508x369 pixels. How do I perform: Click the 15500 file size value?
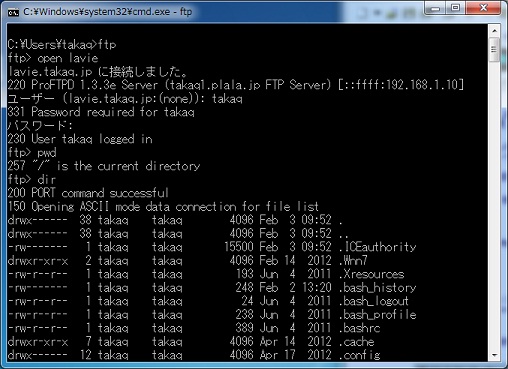239,247
